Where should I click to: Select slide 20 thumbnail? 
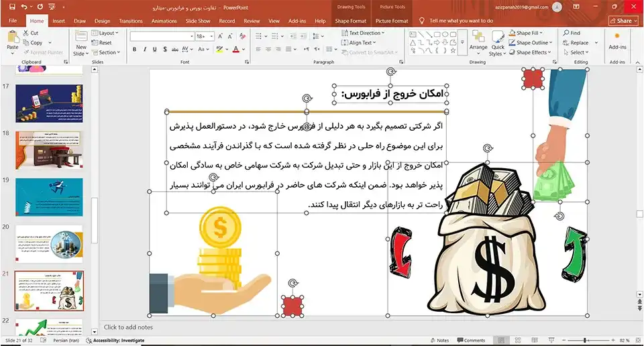49,244
